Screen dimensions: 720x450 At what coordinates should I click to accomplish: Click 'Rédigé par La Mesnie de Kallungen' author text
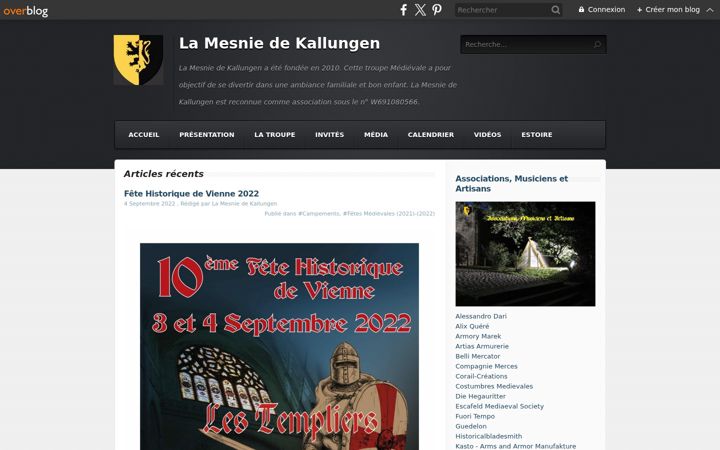[229, 203]
